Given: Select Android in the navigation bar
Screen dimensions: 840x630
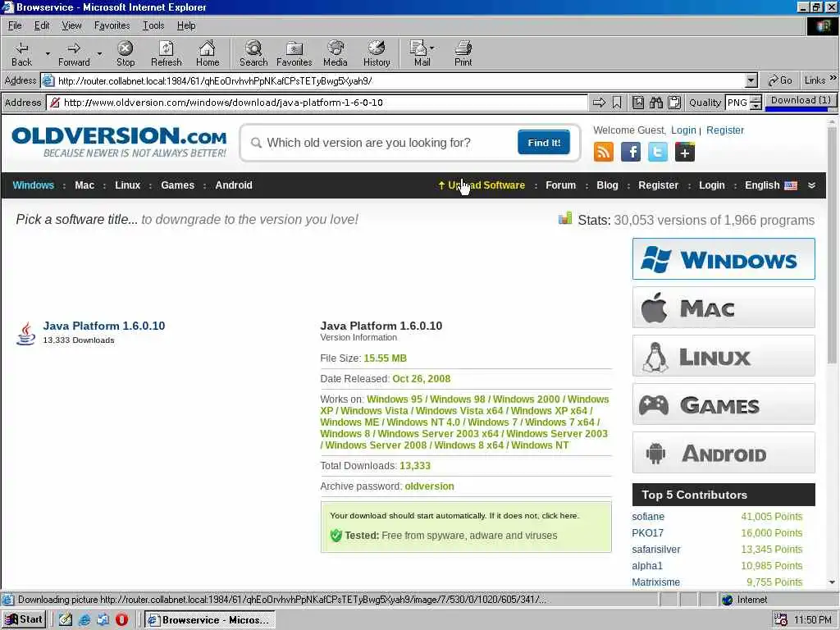Looking at the screenshot, I should 234,185.
